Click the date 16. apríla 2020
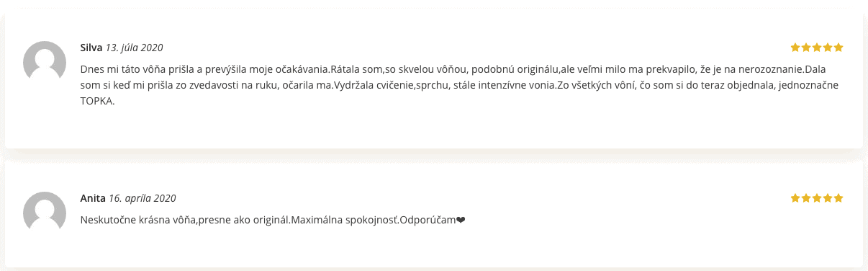This screenshot has width=868, height=271. point(143,198)
